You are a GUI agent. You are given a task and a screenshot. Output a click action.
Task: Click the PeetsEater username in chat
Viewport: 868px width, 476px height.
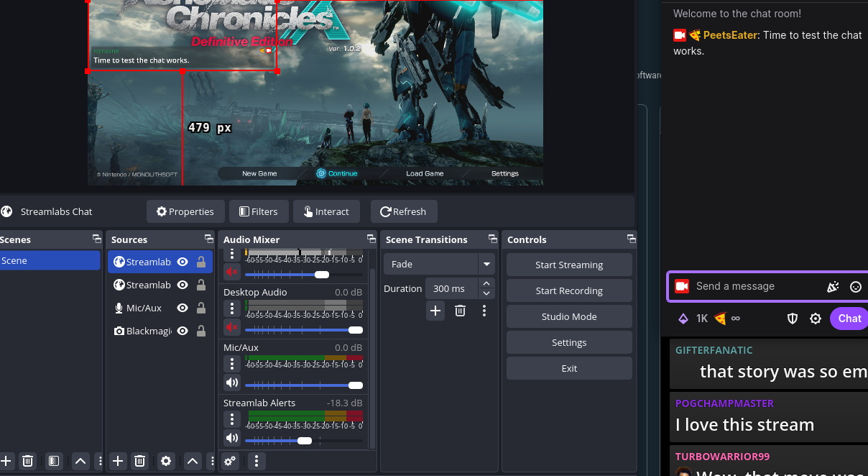pos(730,35)
